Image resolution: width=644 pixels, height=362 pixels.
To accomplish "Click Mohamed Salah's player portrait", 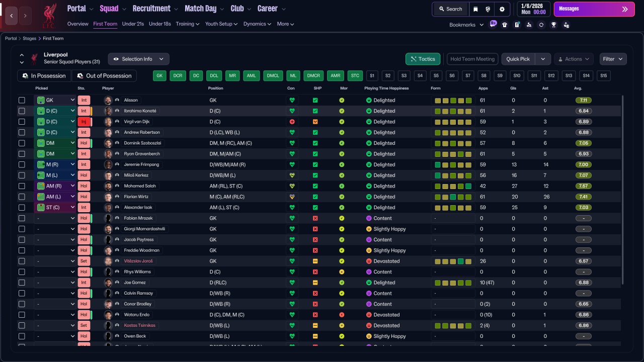I will click(x=108, y=186).
